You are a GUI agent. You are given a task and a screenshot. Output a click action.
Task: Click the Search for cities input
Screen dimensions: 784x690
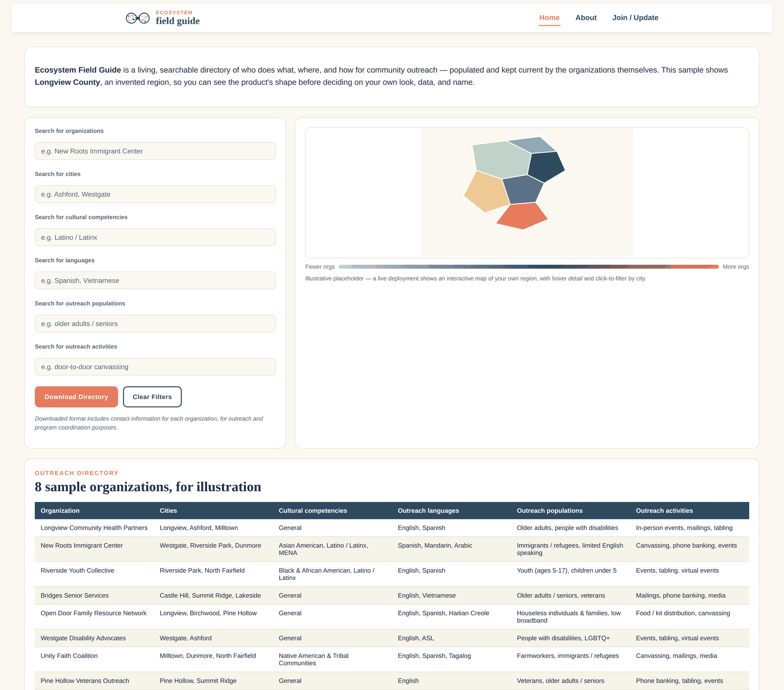(155, 194)
